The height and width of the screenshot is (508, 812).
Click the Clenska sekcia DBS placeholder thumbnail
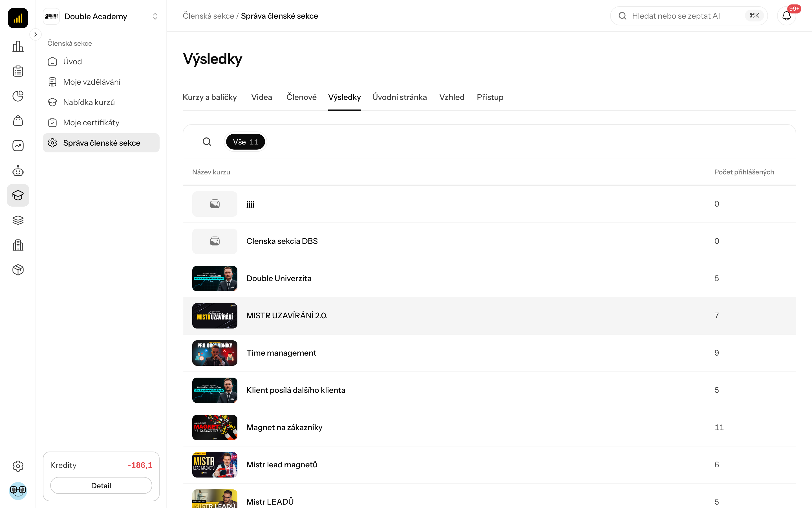point(215,241)
